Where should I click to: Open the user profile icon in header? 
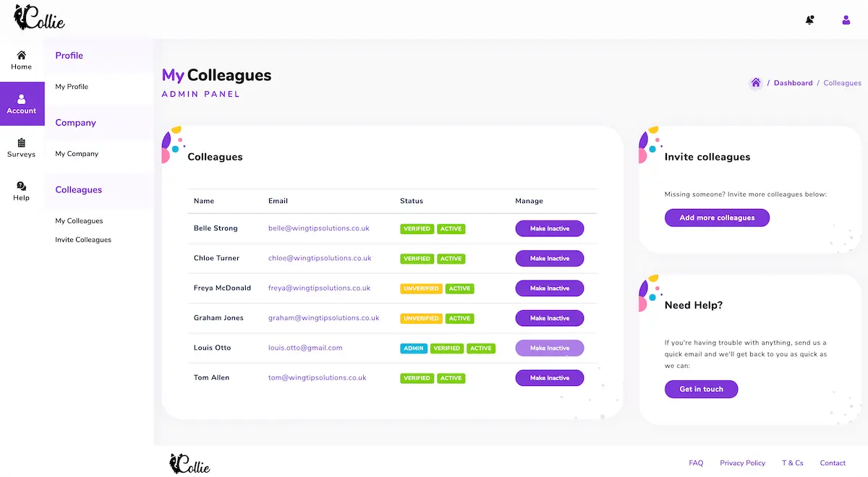tap(846, 20)
